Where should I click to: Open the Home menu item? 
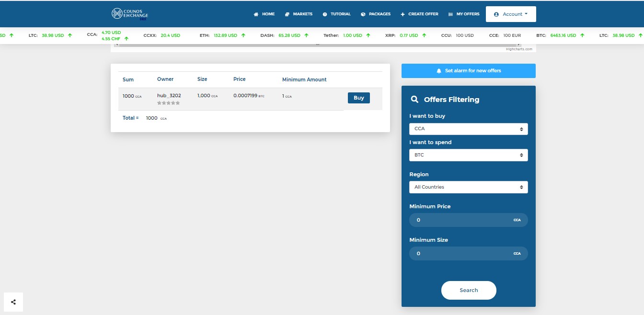264,14
